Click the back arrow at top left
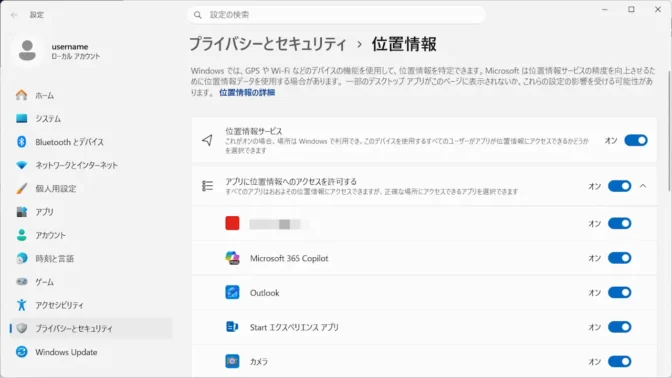672x378 pixels. tap(14, 15)
